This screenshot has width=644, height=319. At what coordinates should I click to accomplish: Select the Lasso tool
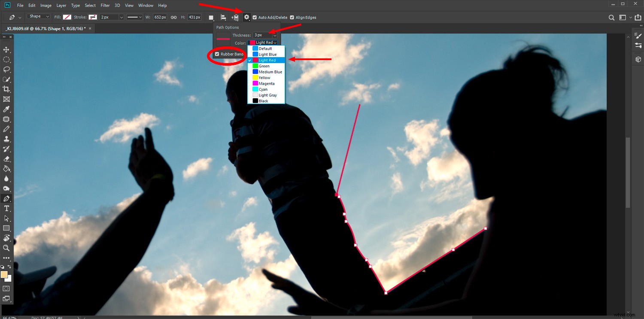pyautogui.click(x=6, y=70)
